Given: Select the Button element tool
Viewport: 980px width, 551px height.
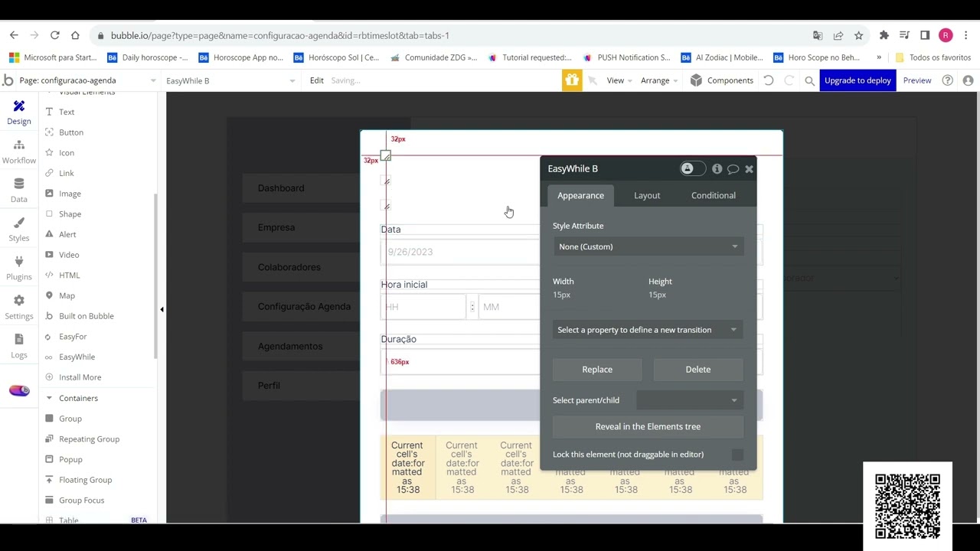Looking at the screenshot, I should [x=71, y=132].
